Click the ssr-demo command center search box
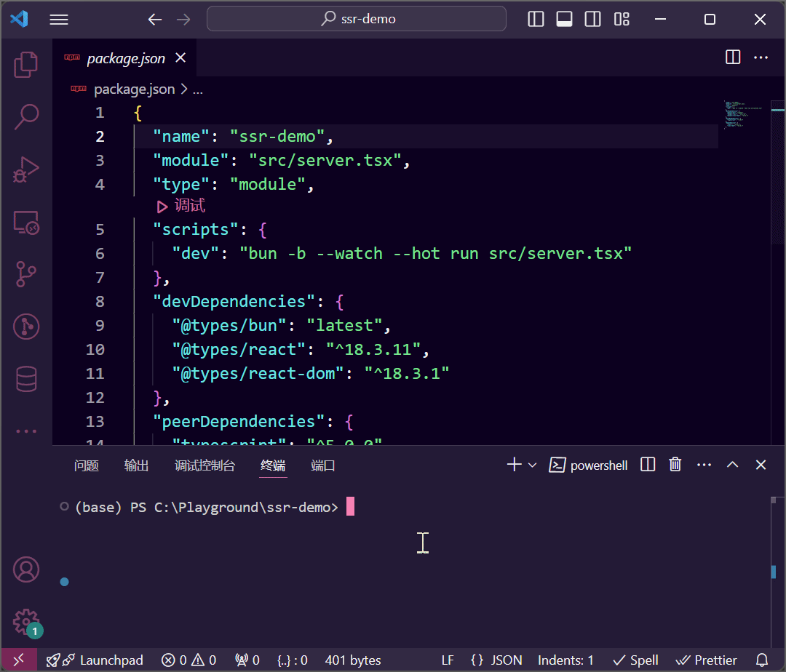Image resolution: width=786 pixels, height=672 pixels. click(357, 19)
